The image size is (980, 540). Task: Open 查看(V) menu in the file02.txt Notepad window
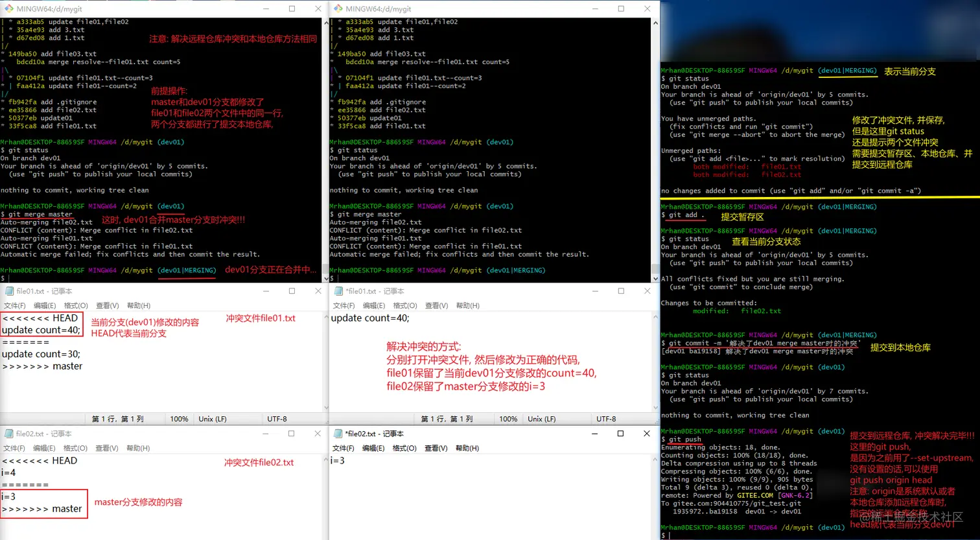coord(108,448)
